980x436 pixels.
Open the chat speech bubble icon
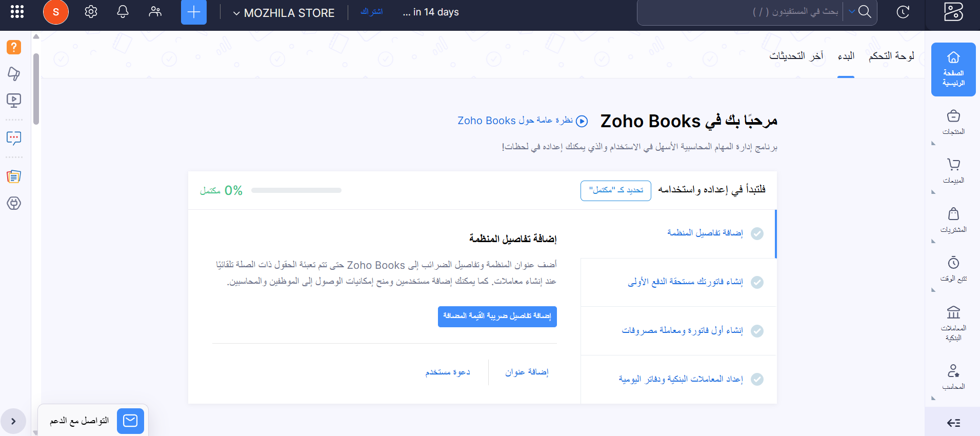tap(14, 137)
